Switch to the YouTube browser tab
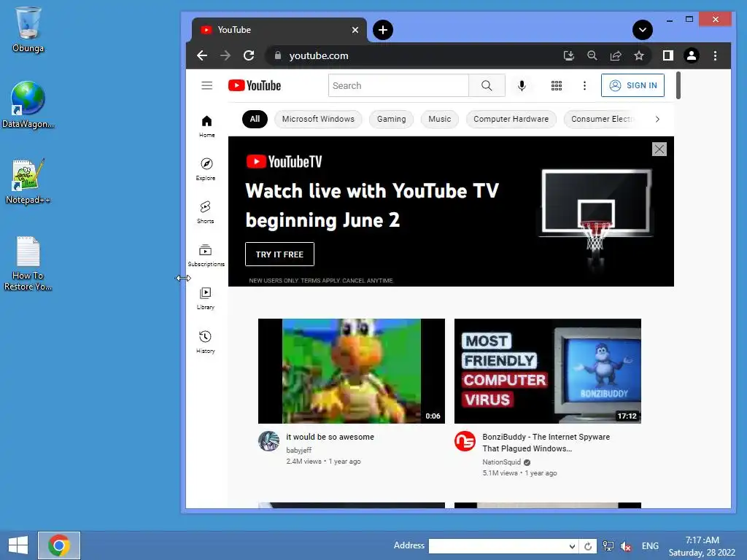 click(279, 30)
